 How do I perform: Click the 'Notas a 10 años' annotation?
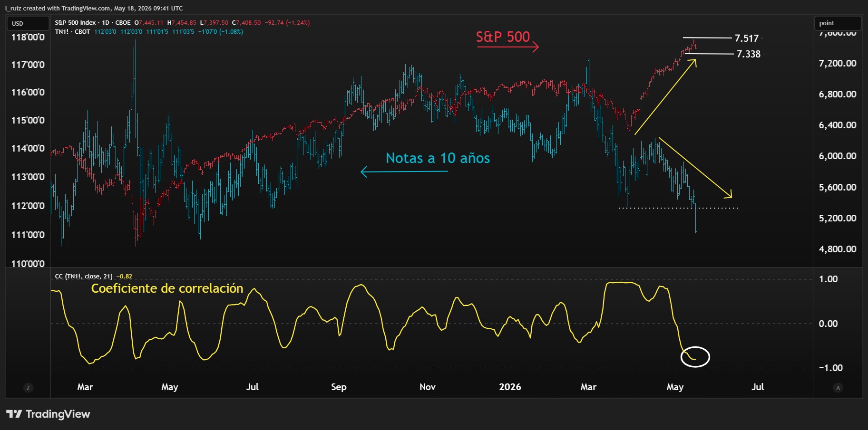(x=438, y=158)
